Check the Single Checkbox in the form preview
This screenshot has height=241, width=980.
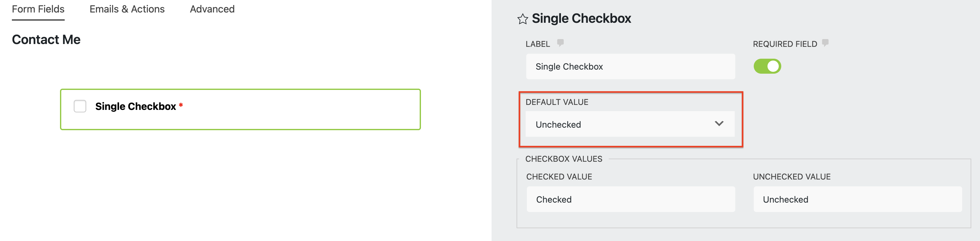(x=80, y=106)
